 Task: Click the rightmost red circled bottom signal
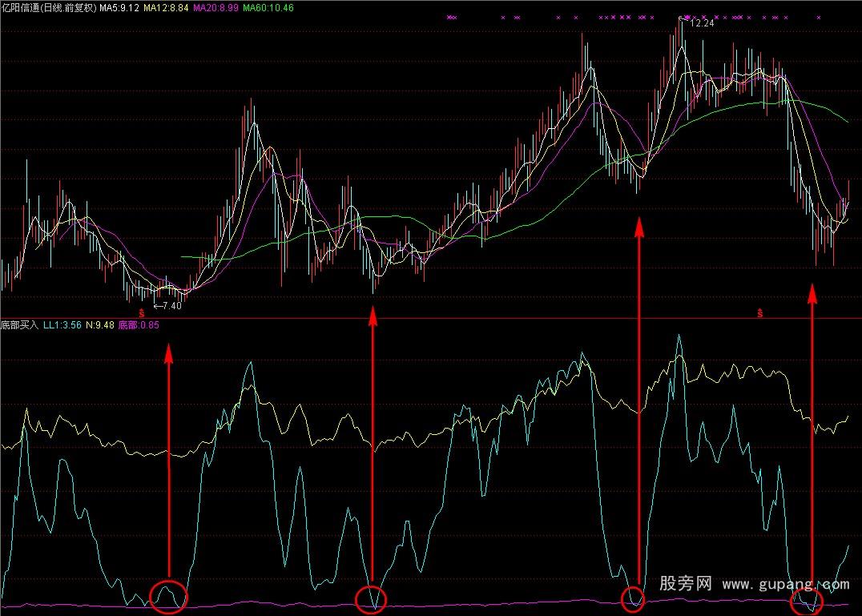[x=807, y=601]
